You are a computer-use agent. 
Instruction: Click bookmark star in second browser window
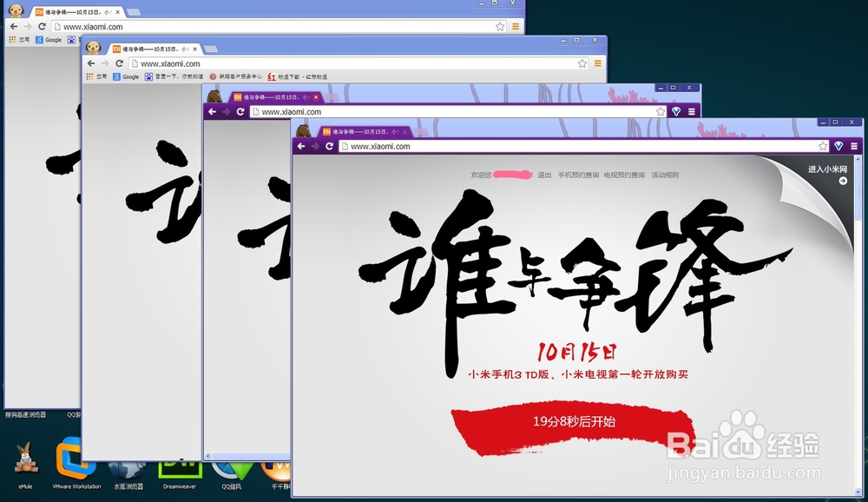pyautogui.click(x=582, y=63)
